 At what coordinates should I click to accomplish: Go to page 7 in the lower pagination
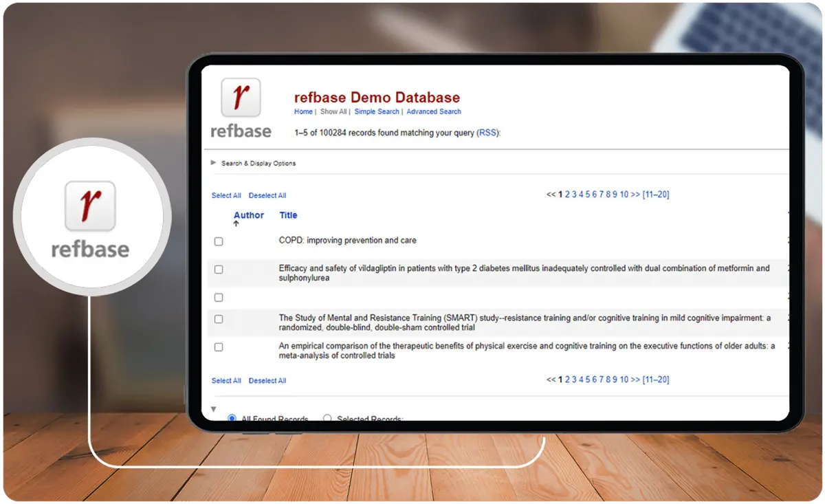(602, 380)
